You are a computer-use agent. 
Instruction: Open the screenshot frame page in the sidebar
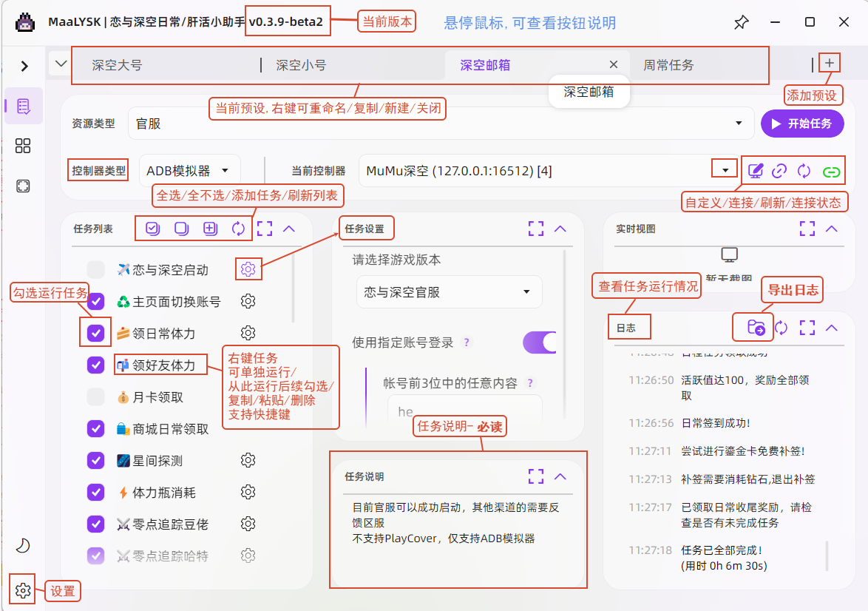(x=23, y=186)
